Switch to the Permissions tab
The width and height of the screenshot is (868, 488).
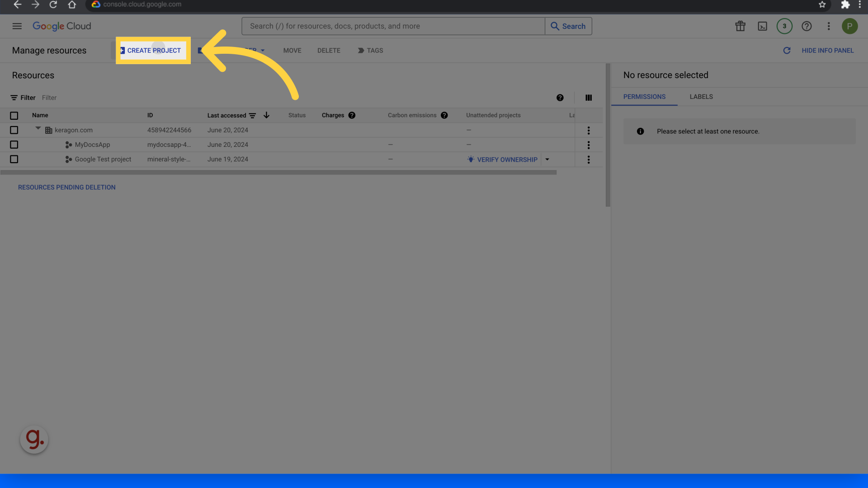point(644,97)
